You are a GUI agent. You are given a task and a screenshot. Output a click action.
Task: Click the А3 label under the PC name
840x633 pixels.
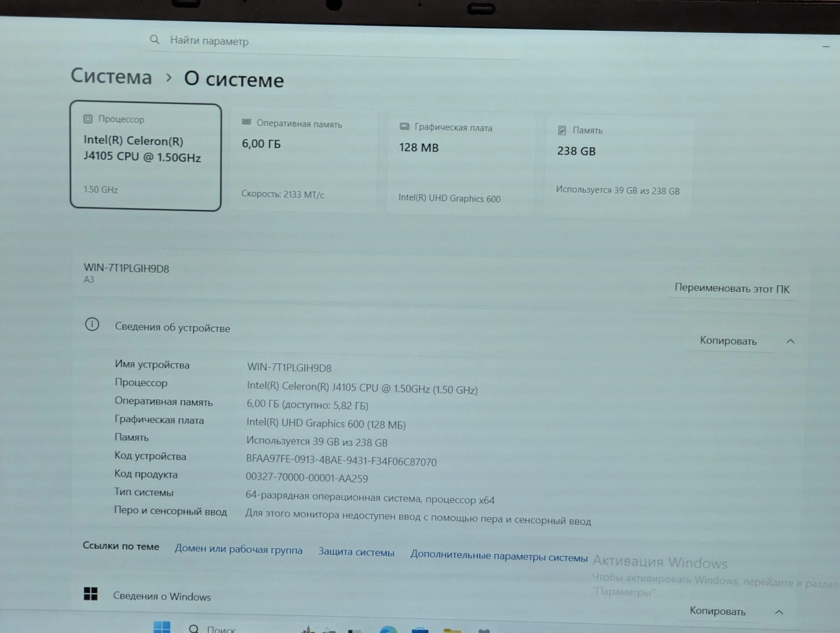tap(89, 280)
